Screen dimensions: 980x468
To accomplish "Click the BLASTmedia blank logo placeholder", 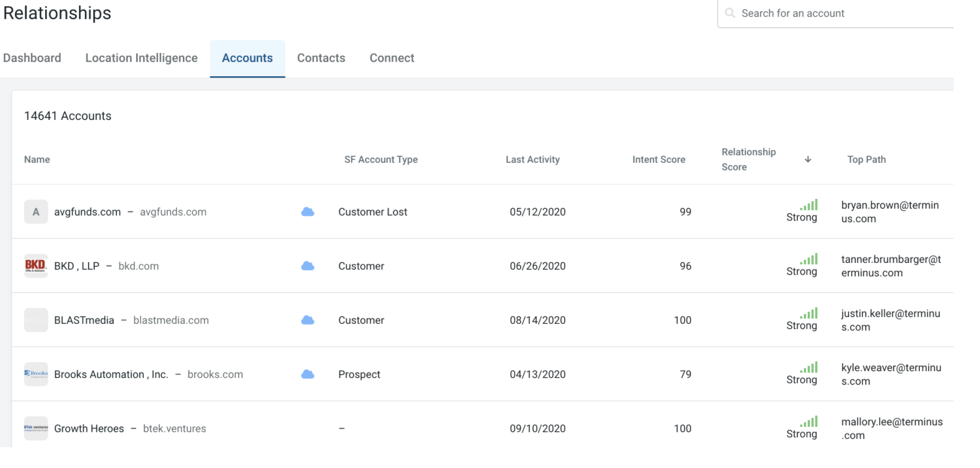I will point(36,320).
